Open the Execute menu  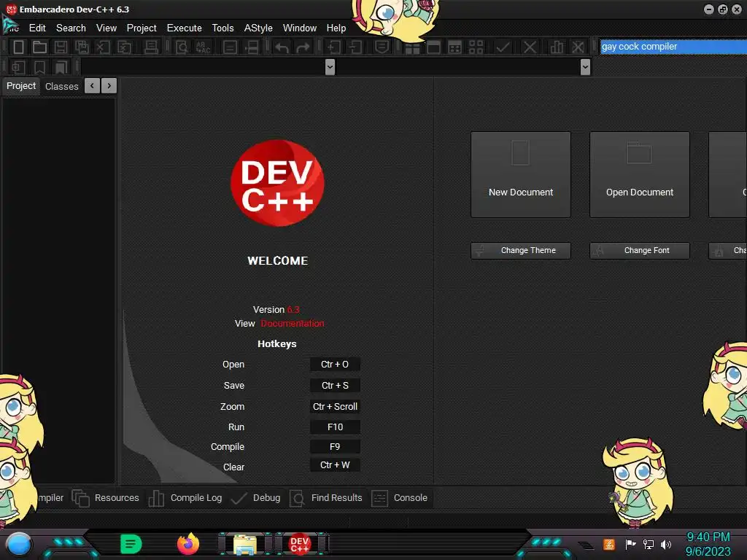click(185, 28)
